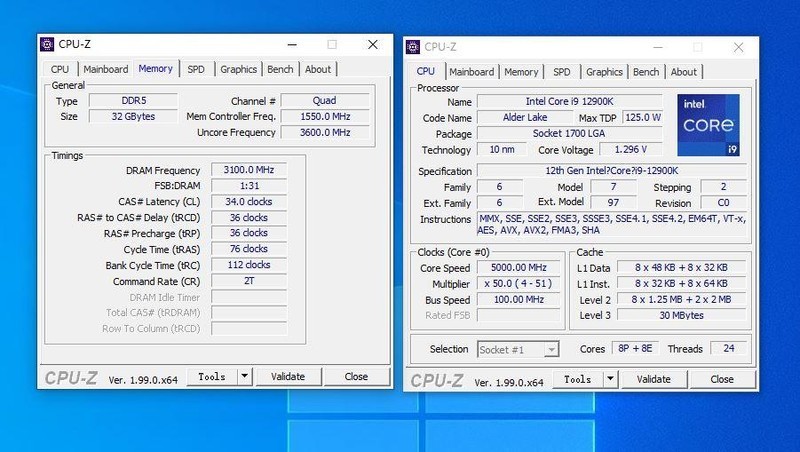
Task: Click Threads value 24
Action: (729, 348)
